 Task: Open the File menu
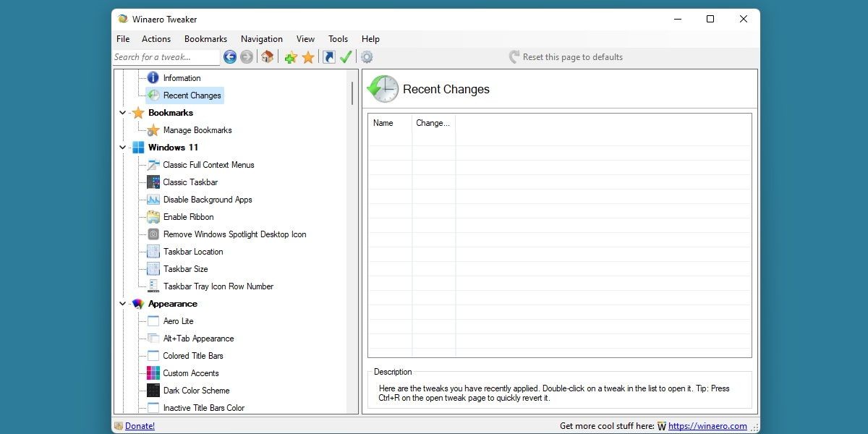123,39
